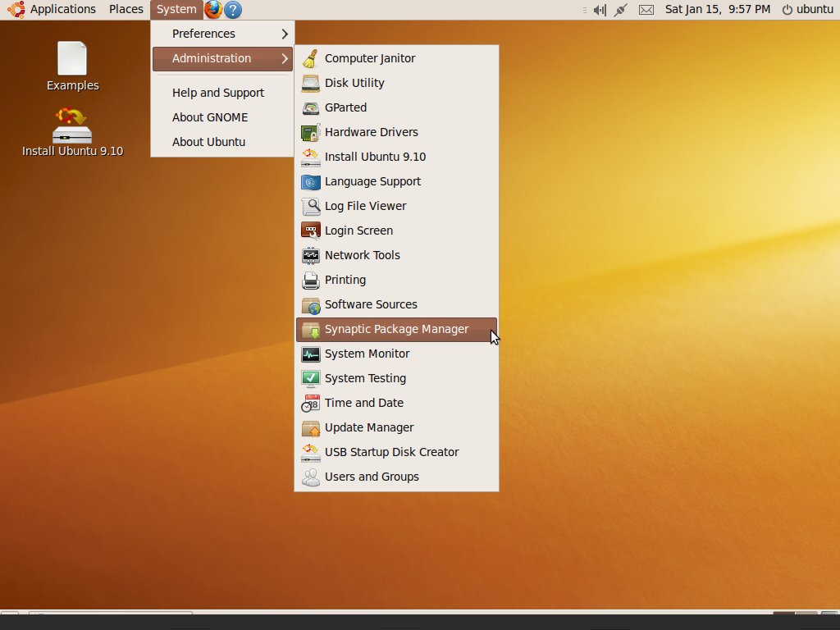Close the System menu via its title

click(176, 9)
